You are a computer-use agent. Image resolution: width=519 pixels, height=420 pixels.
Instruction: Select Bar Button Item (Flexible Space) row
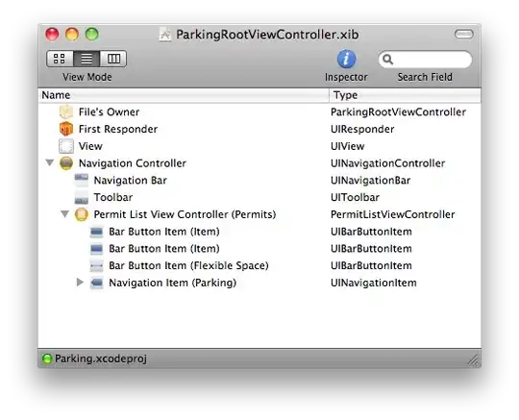(259, 266)
